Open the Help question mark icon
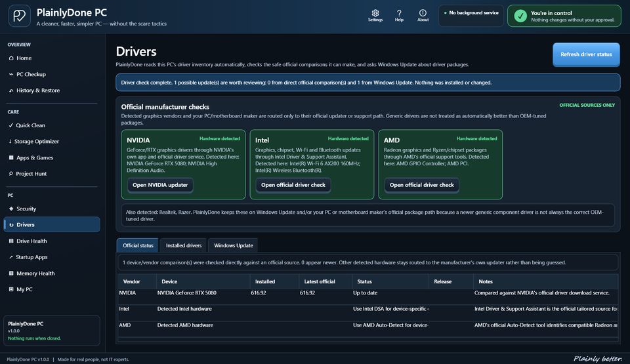The height and width of the screenshot is (364, 630). tap(399, 16)
